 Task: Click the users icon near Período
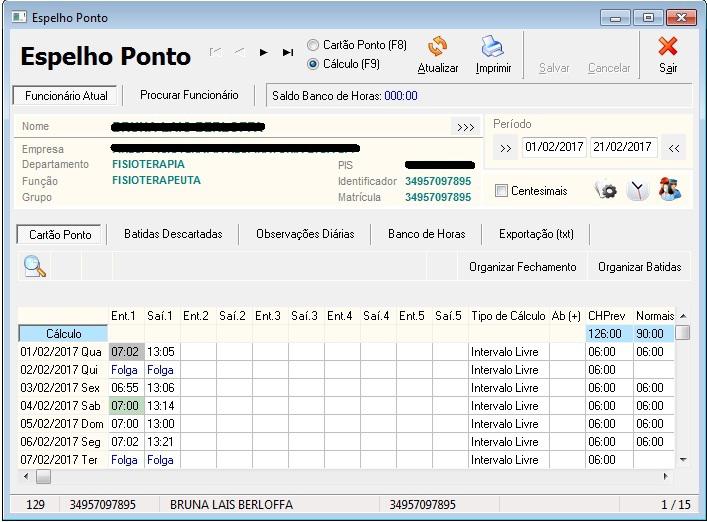tap(669, 190)
